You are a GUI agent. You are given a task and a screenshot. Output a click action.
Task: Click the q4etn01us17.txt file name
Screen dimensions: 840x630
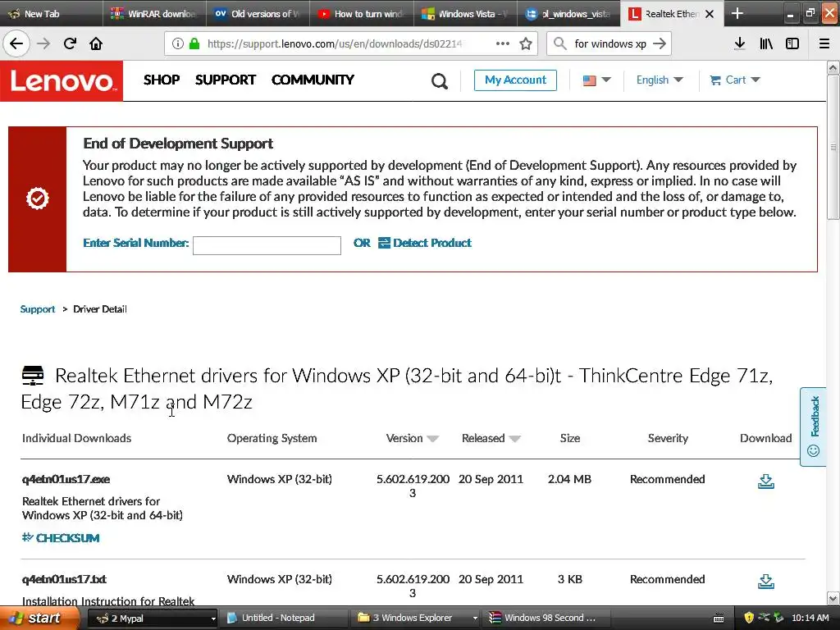tap(64, 579)
